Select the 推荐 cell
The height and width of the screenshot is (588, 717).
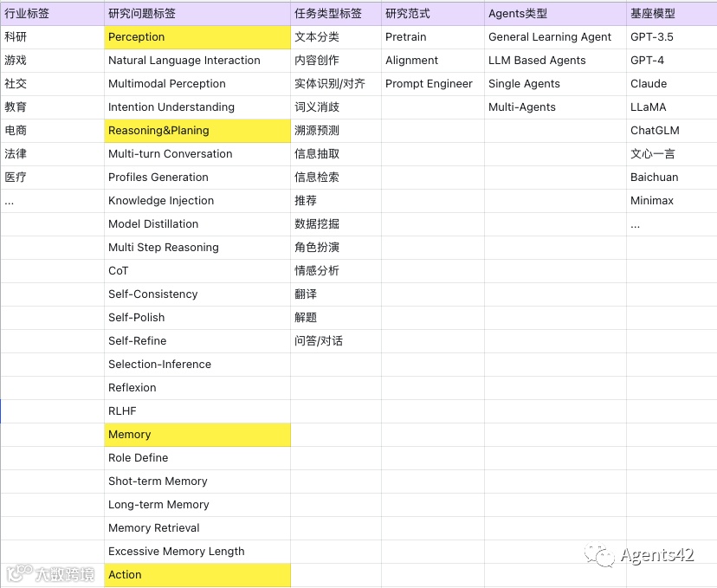(x=336, y=201)
